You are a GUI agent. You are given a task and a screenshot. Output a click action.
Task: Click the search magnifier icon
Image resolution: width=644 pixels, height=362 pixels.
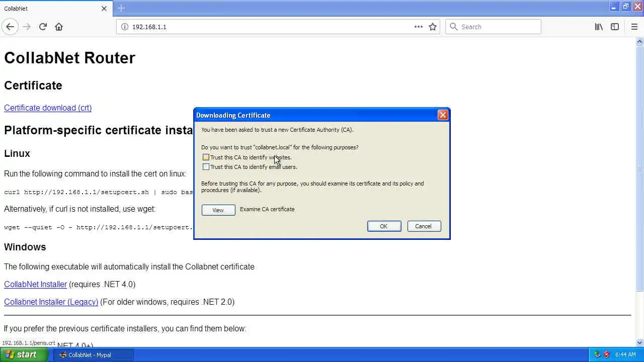[453, 27]
